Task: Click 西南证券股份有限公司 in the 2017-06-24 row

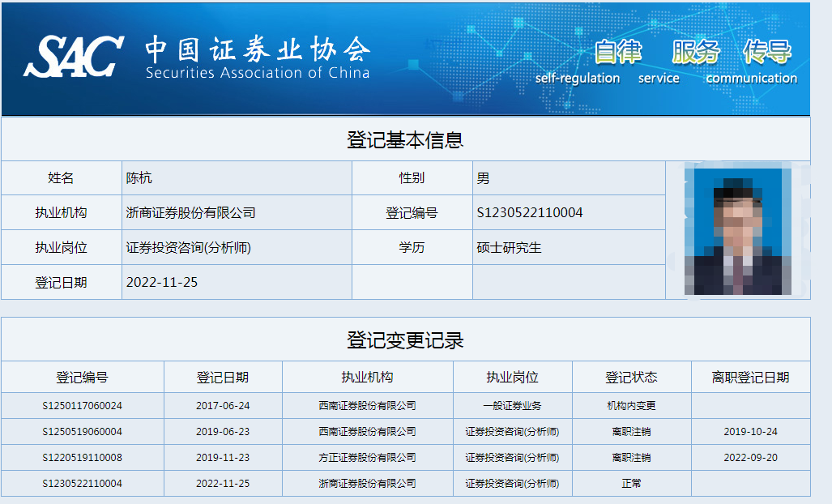Action: click(x=367, y=406)
